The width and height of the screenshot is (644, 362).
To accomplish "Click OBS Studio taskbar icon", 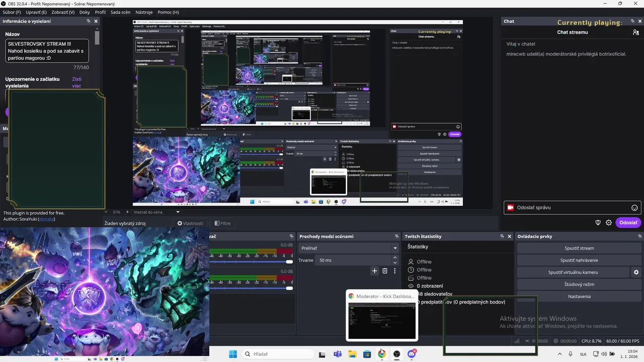I will [x=397, y=354].
